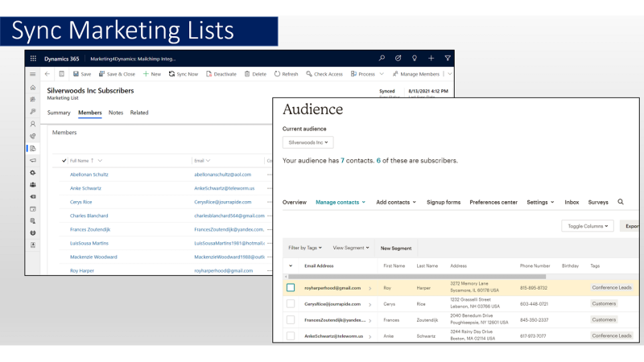Image resolution: width=644 pixels, height=362 pixels.
Task: Open the Signup forms tab
Action: click(444, 202)
